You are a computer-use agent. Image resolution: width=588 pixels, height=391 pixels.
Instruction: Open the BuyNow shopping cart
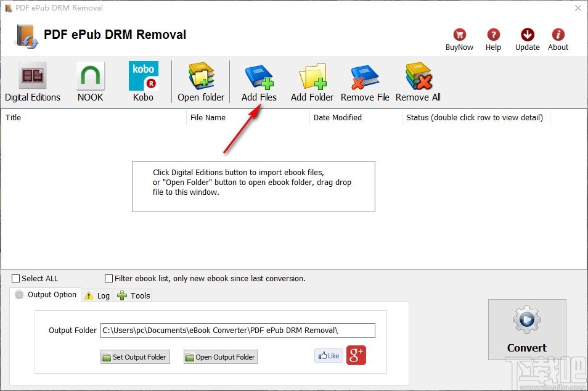tap(459, 39)
